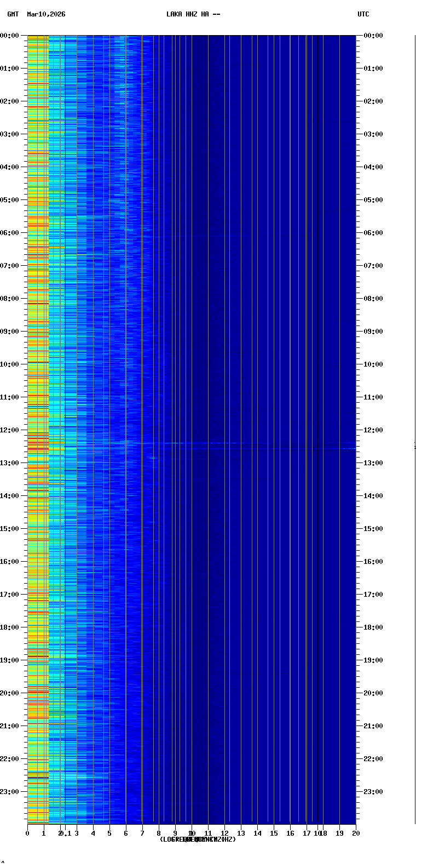Image resolution: width=439 pixels, height=868 pixels.
Task: Select the 06:00 marker on the left axis
Action: [10, 233]
